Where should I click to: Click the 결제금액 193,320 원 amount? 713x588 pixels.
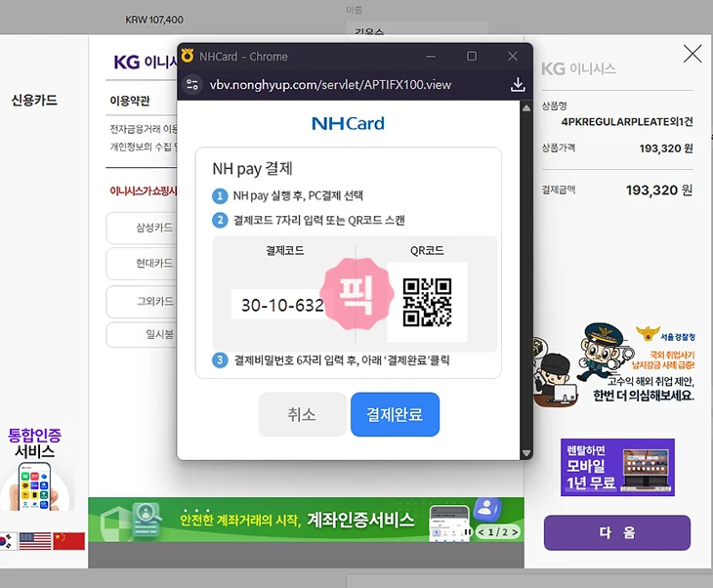659,189
